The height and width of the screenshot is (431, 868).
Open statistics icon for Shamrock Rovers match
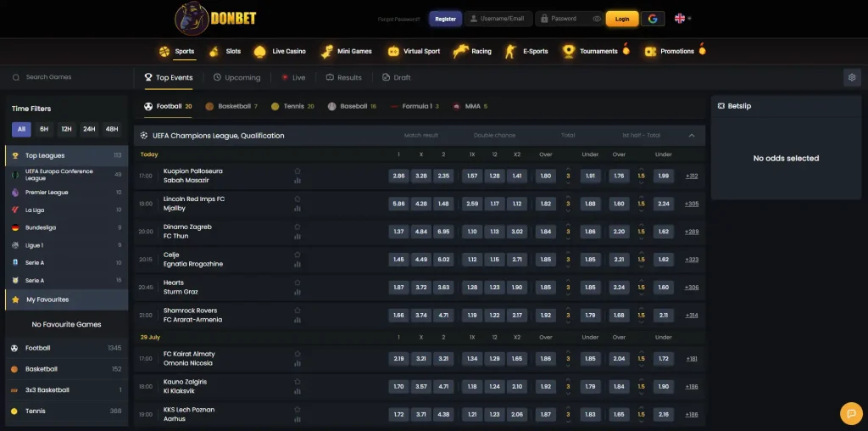coord(298,320)
